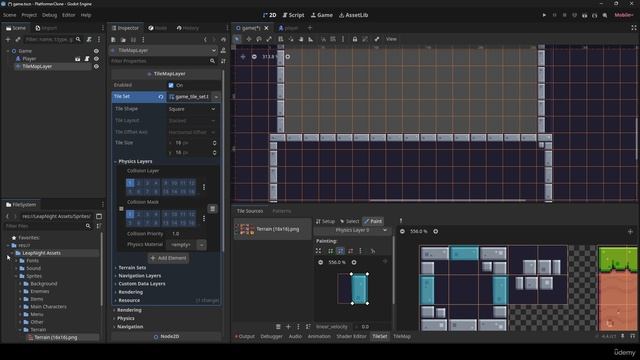Screen dimensions: 640x360
Task: Zoom out tile atlas view
Action: 402,231
